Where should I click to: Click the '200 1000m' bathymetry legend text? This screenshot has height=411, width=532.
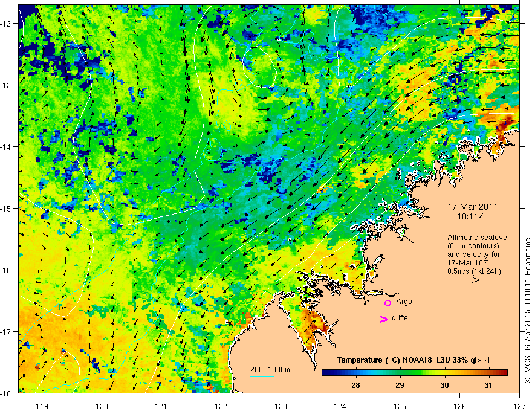(x=270, y=370)
